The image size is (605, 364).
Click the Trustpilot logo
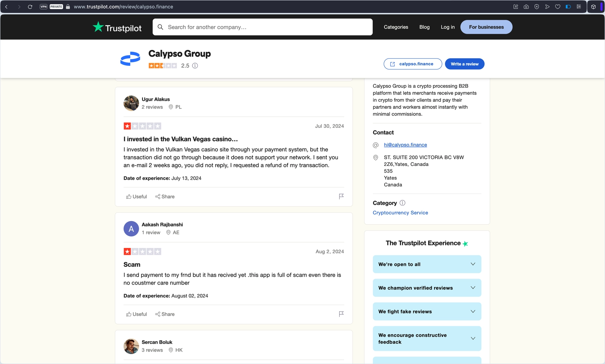[117, 27]
